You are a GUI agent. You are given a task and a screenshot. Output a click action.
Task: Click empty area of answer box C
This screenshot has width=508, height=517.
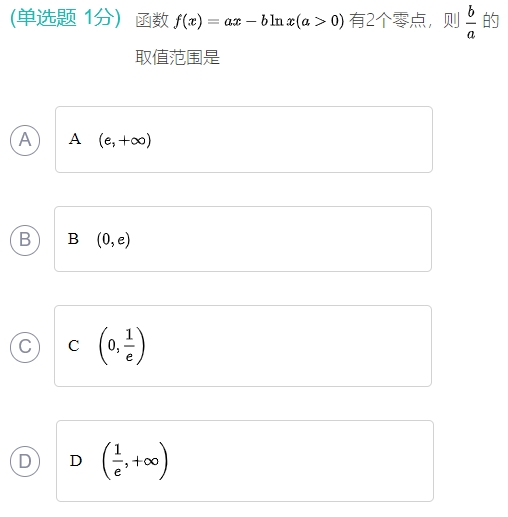point(287,346)
